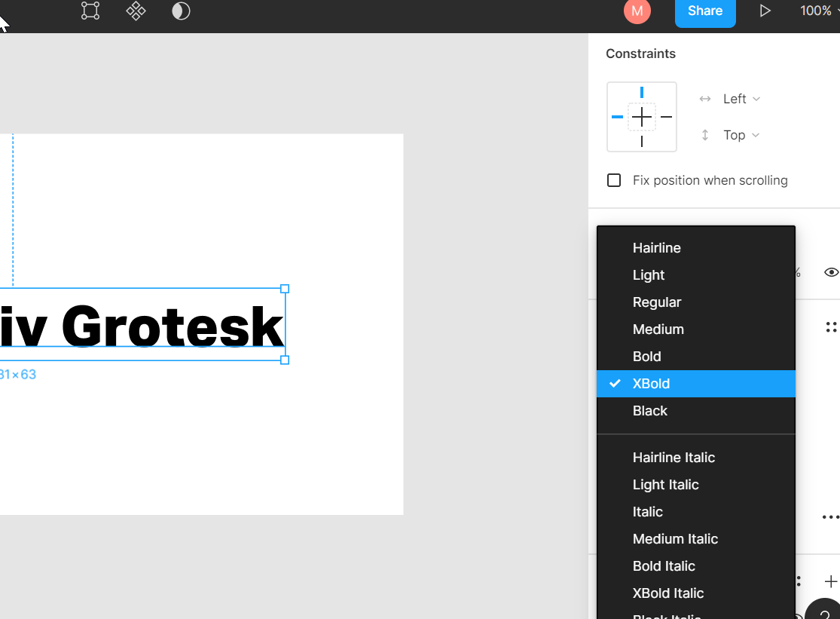
Task: Start presentation with the play icon
Action: [765, 11]
